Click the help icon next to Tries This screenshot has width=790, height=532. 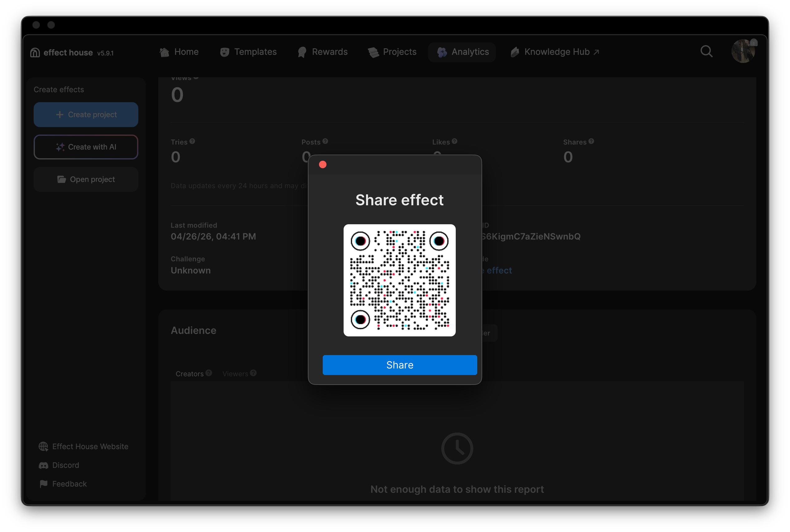pyautogui.click(x=193, y=141)
